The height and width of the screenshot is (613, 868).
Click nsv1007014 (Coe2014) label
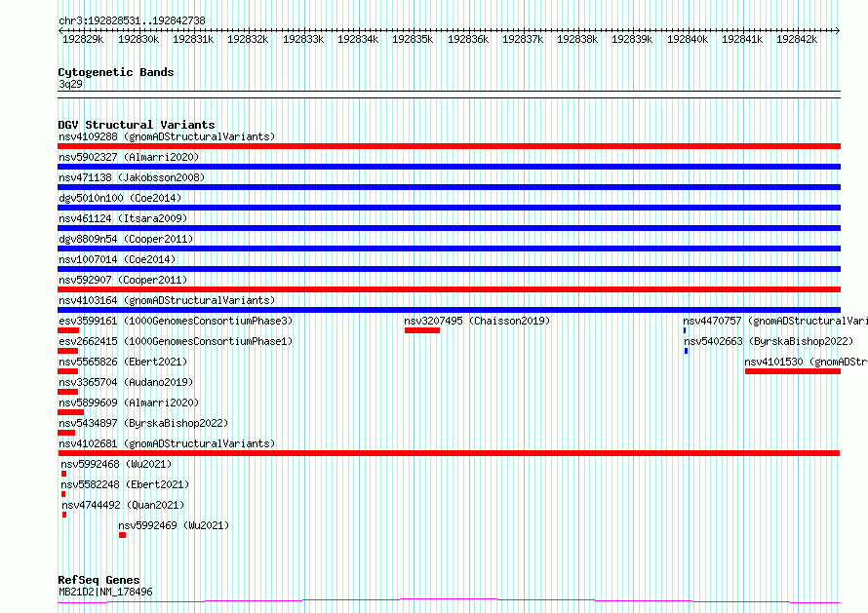[117, 259]
